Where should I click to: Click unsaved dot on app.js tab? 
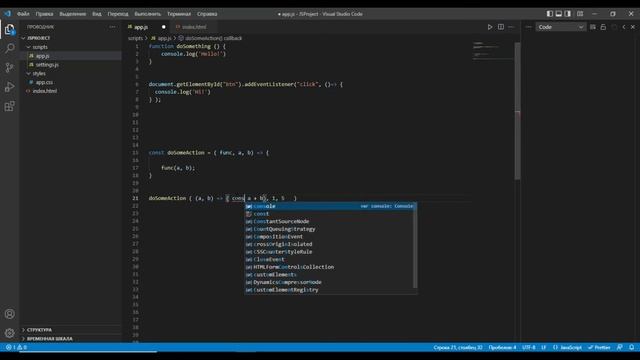click(164, 27)
